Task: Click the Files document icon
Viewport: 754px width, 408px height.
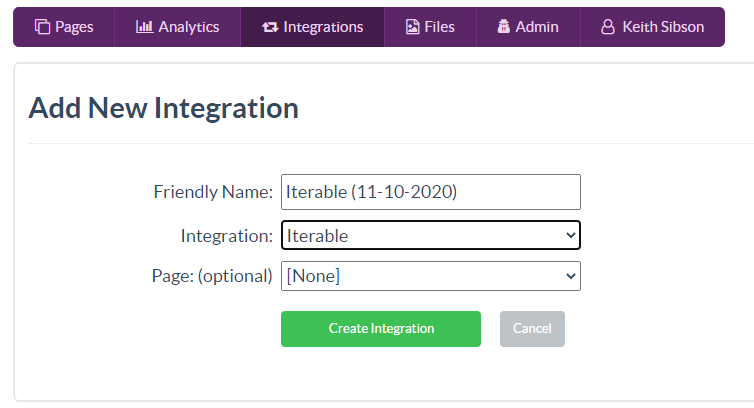Action: click(x=412, y=27)
